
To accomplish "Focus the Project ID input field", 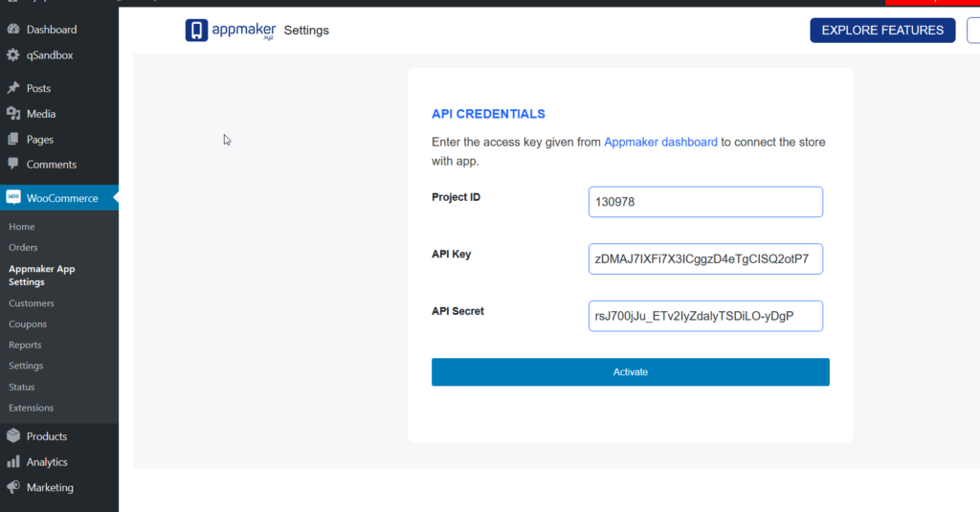I will point(705,202).
